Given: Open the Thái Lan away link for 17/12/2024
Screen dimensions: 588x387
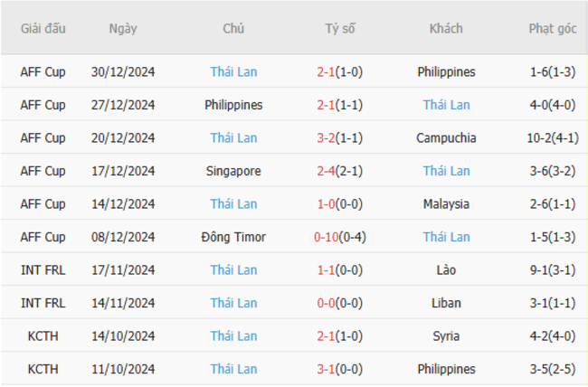Looking at the screenshot, I should point(446,171).
